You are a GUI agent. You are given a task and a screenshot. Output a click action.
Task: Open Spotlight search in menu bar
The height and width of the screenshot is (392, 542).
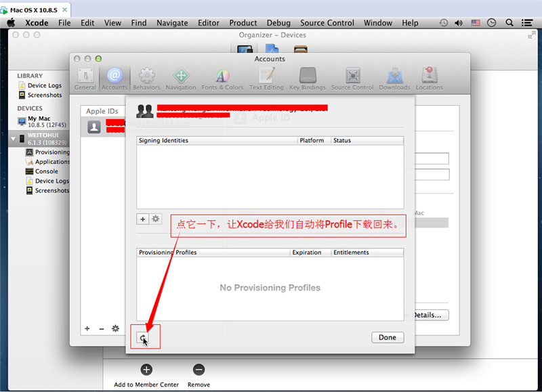coord(509,23)
